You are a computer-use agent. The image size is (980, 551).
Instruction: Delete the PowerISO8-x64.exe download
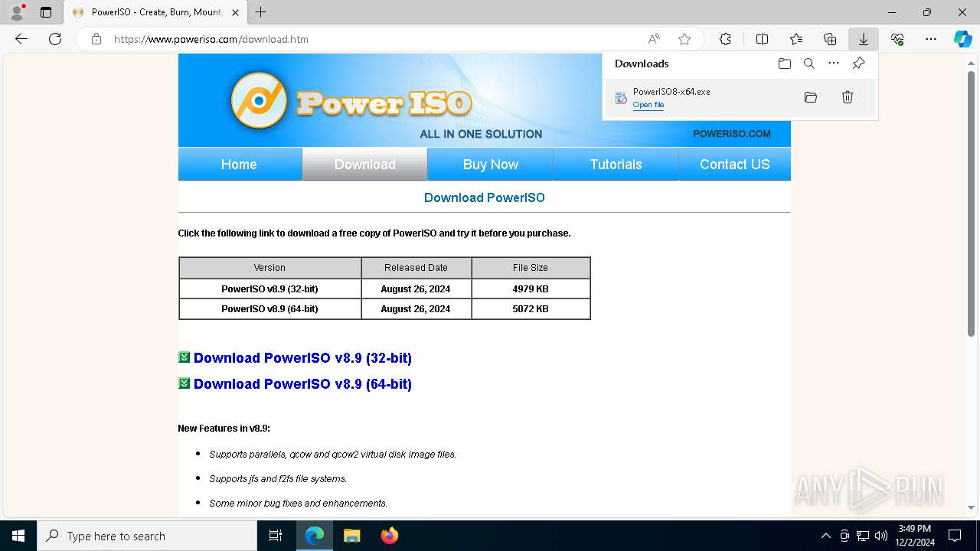848,97
